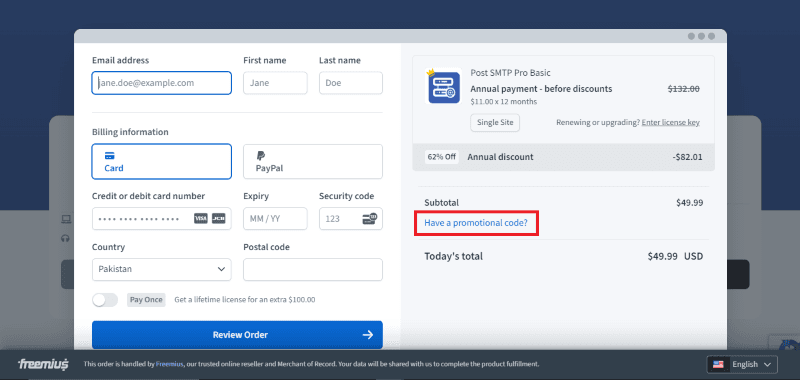Click the Card icon above Card label
Image resolution: width=800 pixels, height=380 pixels.
click(x=109, y=156)
